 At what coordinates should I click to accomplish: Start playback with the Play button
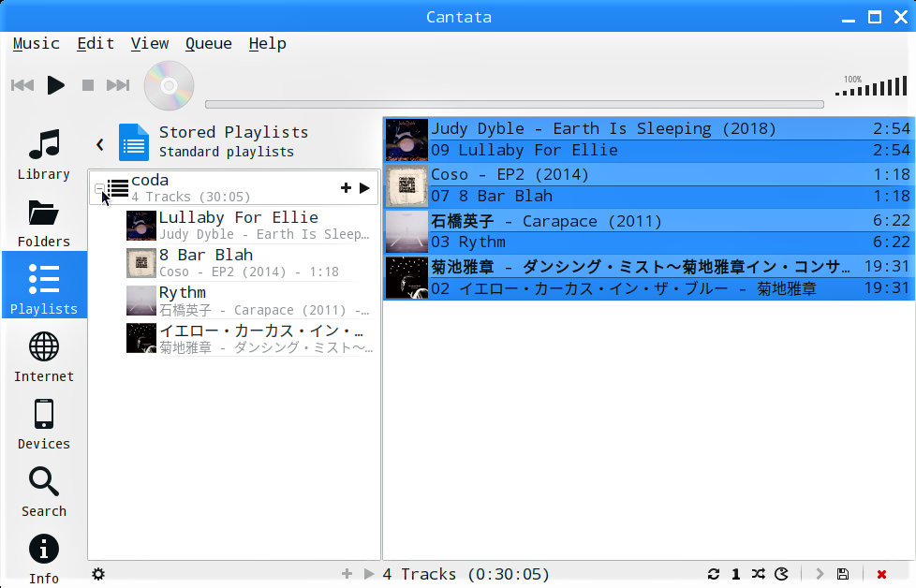click(x=55, y=85)
